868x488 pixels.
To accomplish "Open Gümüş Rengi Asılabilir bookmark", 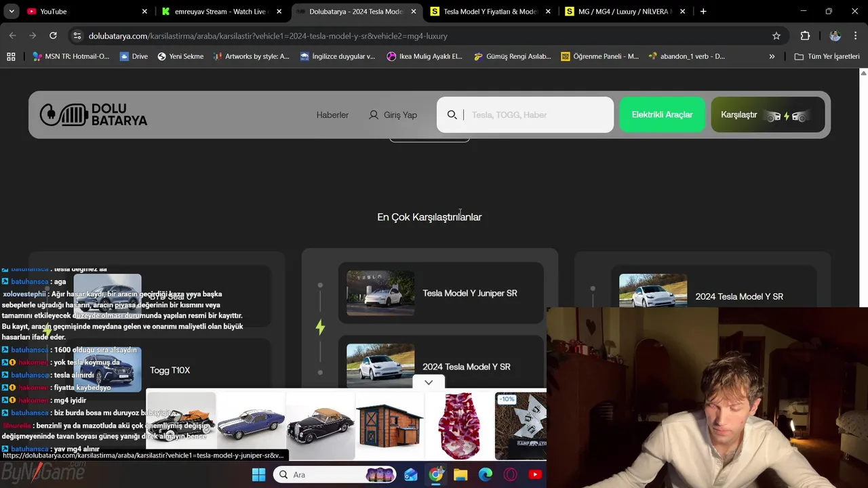I will (512, 56).
